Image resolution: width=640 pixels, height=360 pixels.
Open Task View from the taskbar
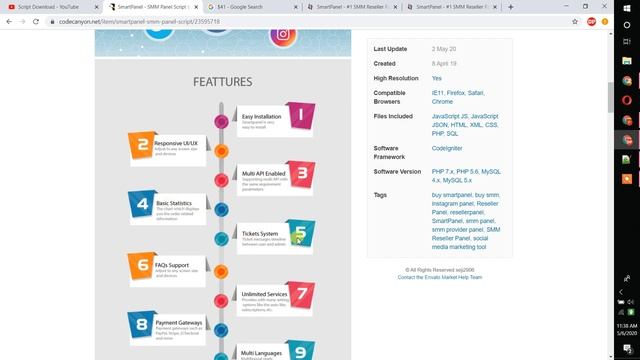pos(627,42)
